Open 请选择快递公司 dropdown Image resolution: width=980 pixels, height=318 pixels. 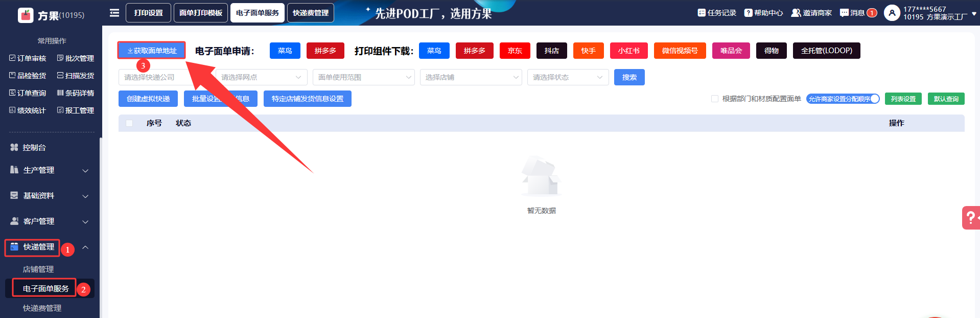click(x=164, y=77)
